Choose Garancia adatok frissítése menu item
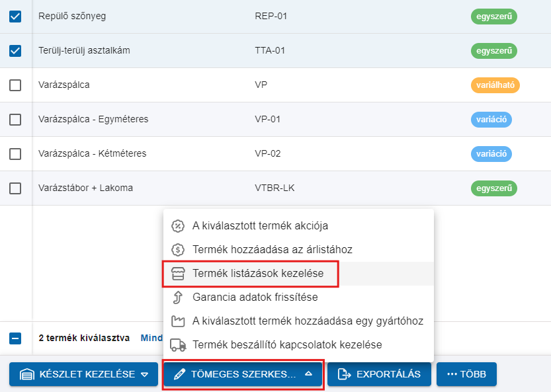Image resolution: width=551 pixels, height=392 pixels. coord(255,297)
